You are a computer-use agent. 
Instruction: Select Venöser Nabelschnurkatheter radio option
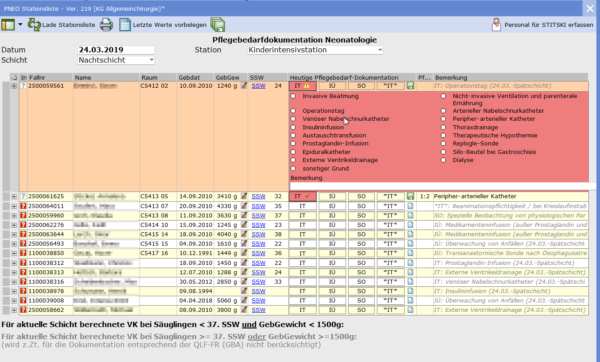tap(293, 119)
